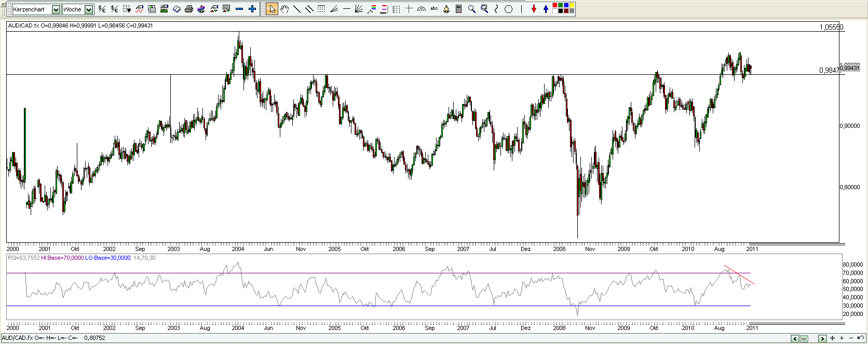Close the toolbar with the X button

[x=3, y=4]
